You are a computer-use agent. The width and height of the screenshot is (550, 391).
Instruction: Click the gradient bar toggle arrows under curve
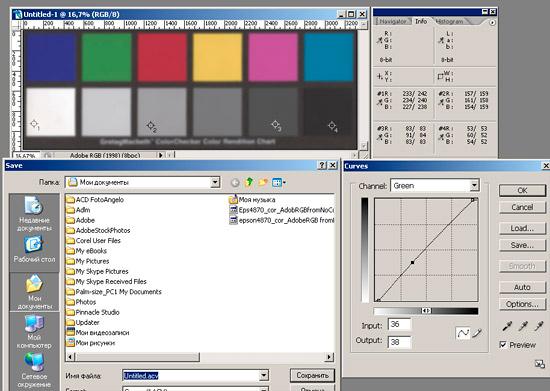pos(426,311)
